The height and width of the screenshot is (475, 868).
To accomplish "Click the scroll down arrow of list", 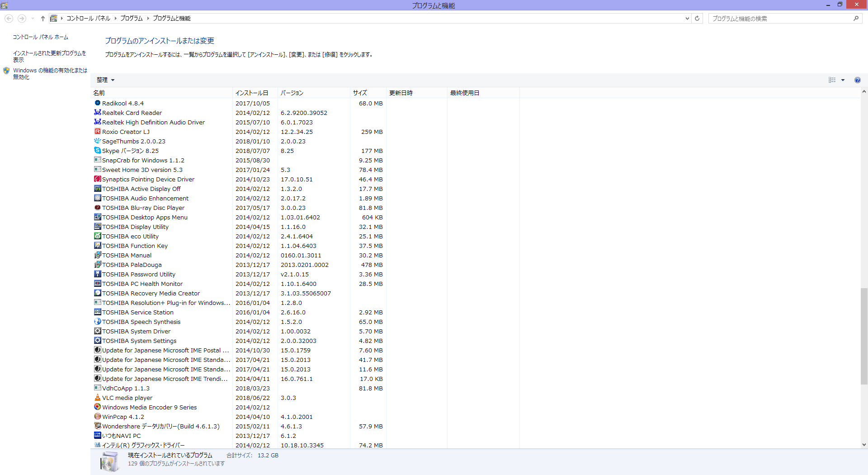I will [x=864, y=445].
